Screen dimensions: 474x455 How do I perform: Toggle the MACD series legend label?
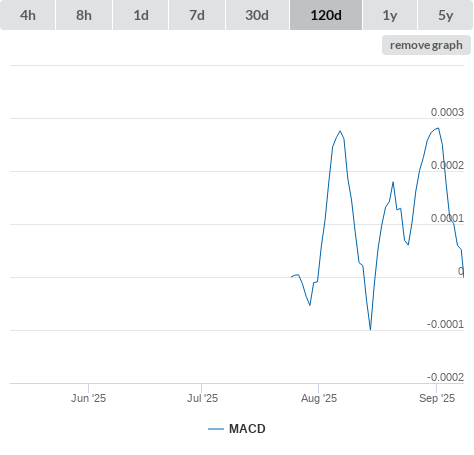click(x=247, y=429)
